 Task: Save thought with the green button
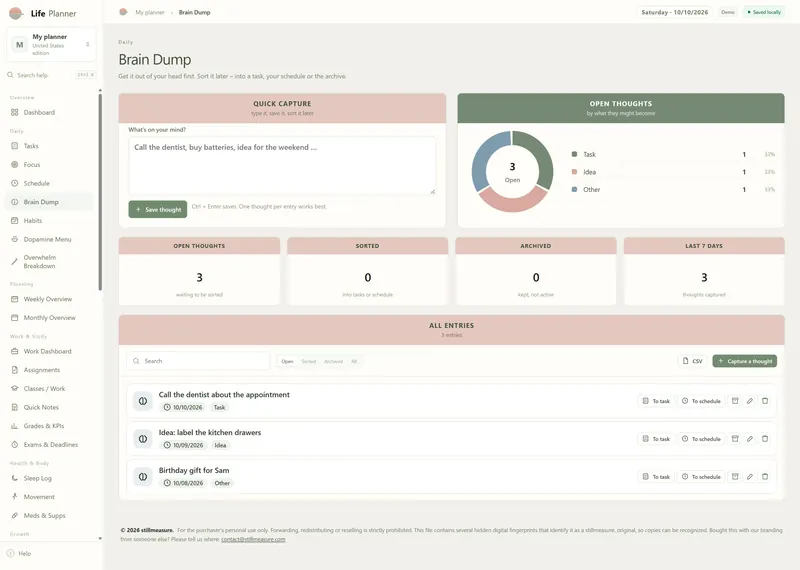pyautogui.click(x=158, y=209)
